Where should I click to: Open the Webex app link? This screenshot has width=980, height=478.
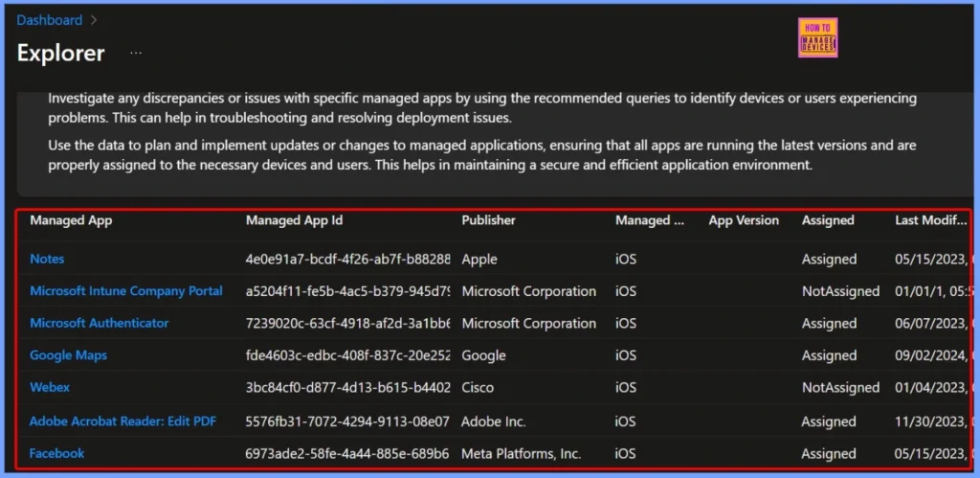pyautogui.click(x=50, y=387)
